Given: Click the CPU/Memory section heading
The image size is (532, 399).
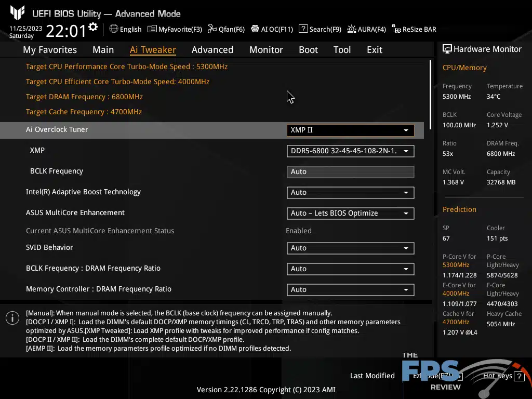Looking at the screenshot, I should 464,68.
